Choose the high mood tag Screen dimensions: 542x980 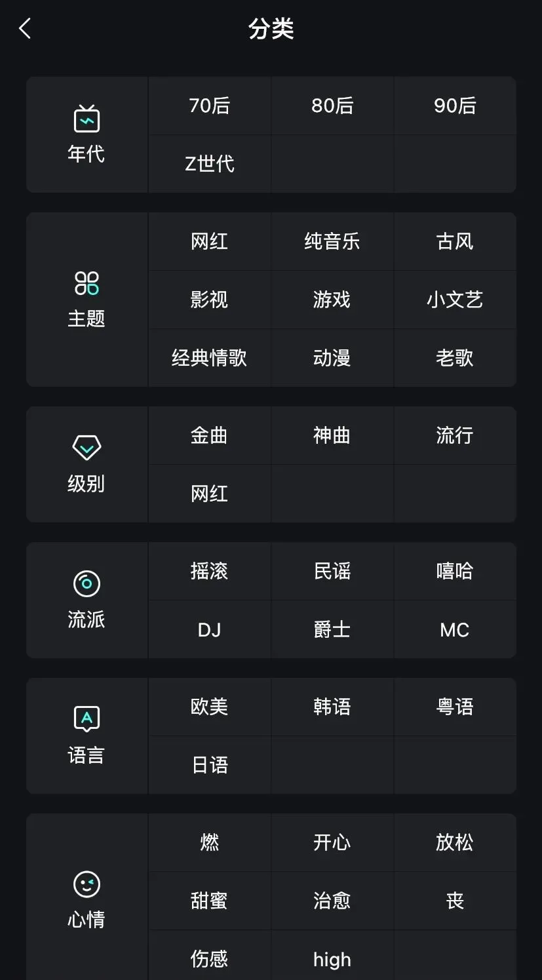(332, 959)
